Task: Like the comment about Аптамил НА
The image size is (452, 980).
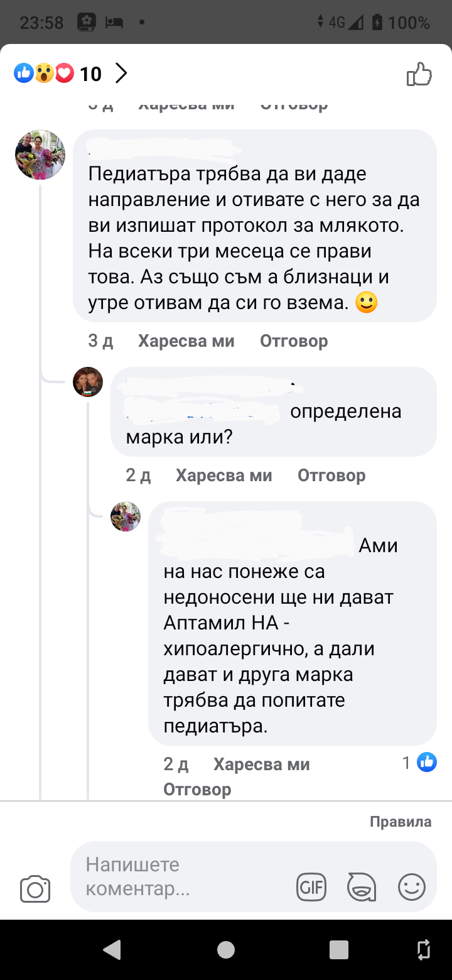Action: [261, 765]
